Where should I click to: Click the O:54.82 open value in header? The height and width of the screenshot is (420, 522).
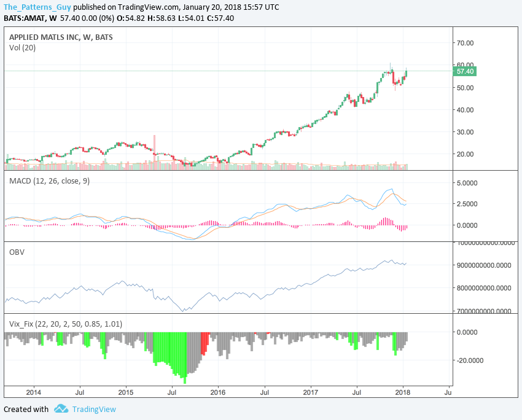click(131, 18)
